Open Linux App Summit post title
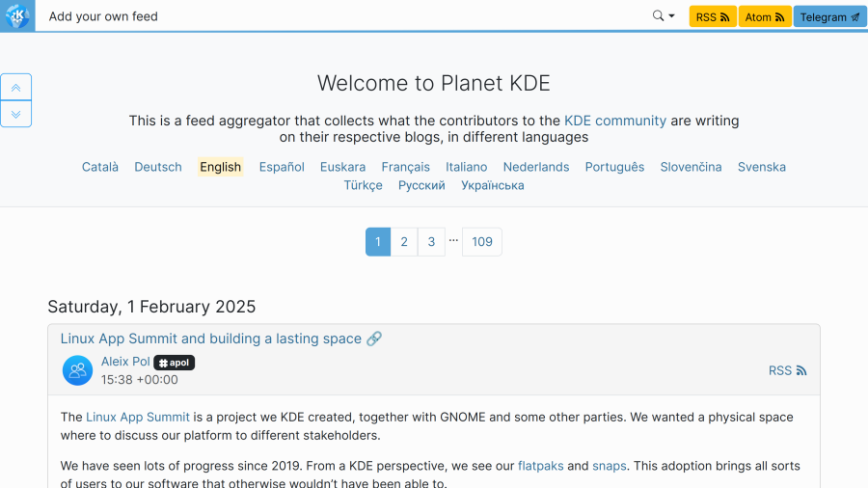This screenshot has height=488, width=868. 211,339
